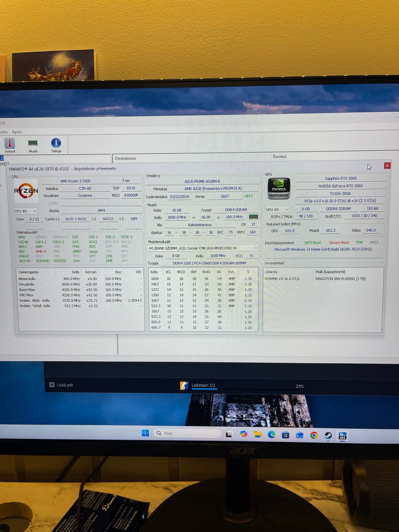Open Steam from the taskbar
This screenshot has height=532, width=399.
click(328, 435)
